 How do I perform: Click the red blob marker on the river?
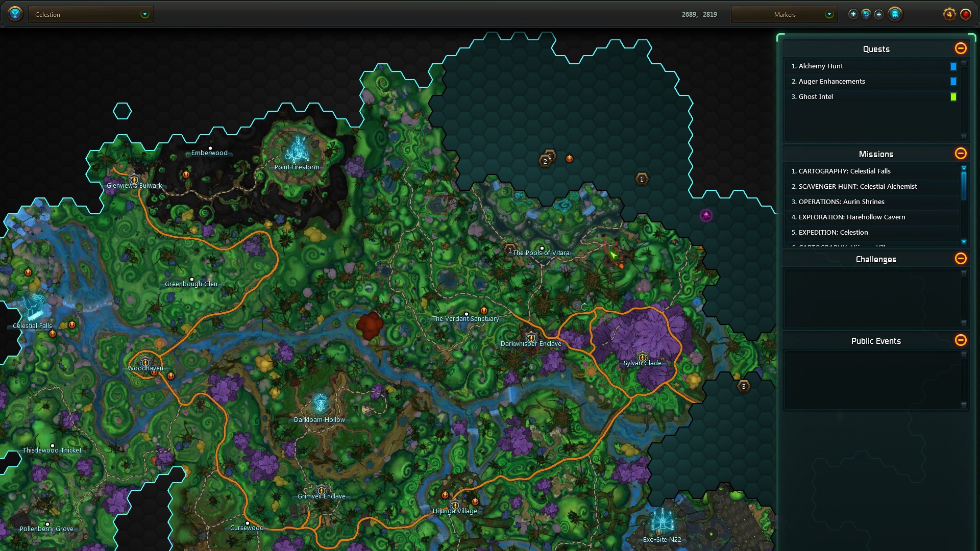370,325
